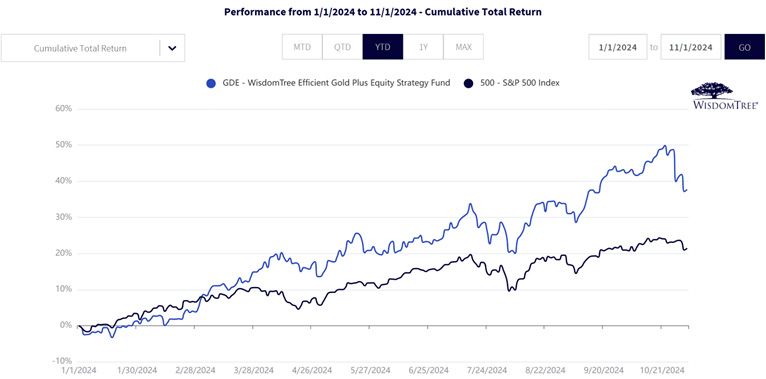This screenshot has width=766, height=379.
Task: Select the Cumulative Total Return combo box
Action: point(93,48)
